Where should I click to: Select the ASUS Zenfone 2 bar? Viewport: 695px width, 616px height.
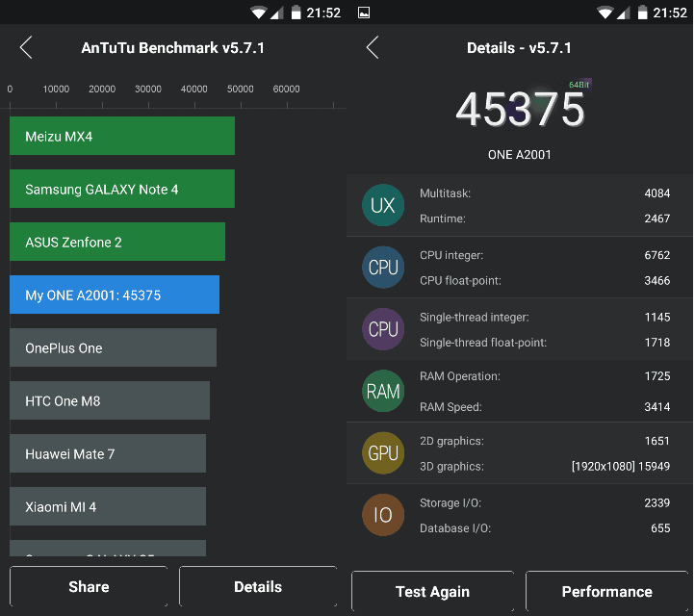pyautogui.click(x=117, y=242)
